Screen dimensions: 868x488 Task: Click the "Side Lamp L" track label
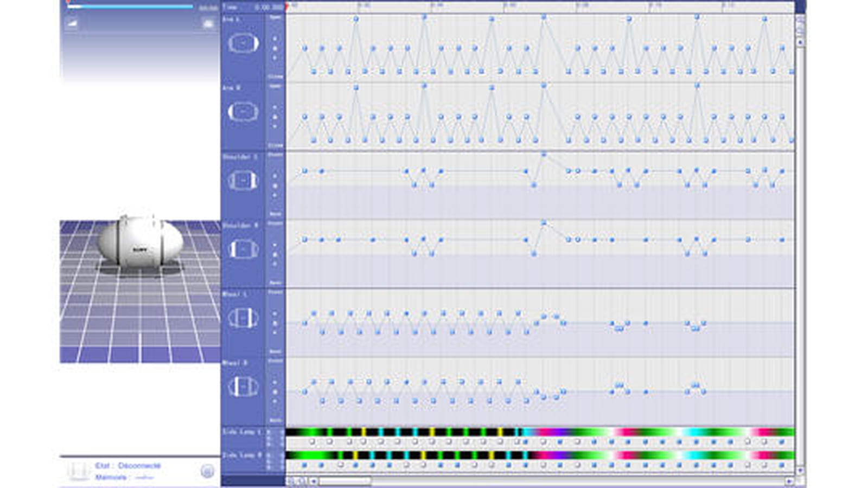tap(242, 432)
